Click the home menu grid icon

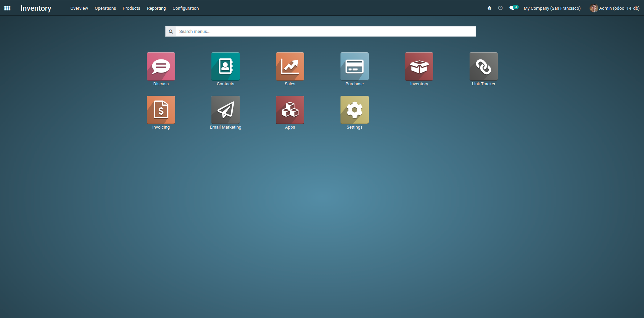pyautogui.click(x=7, y=8)
